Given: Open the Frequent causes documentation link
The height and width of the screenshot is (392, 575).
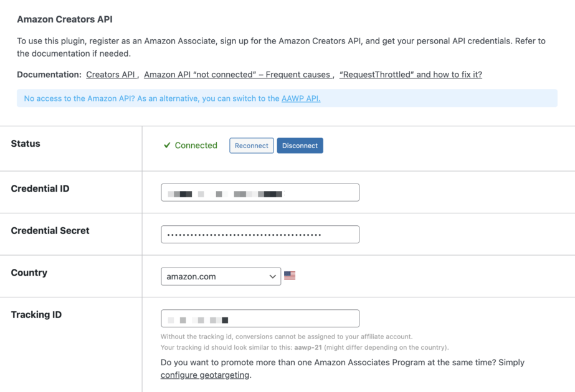Looking at the screenshot, I should 237,74.
